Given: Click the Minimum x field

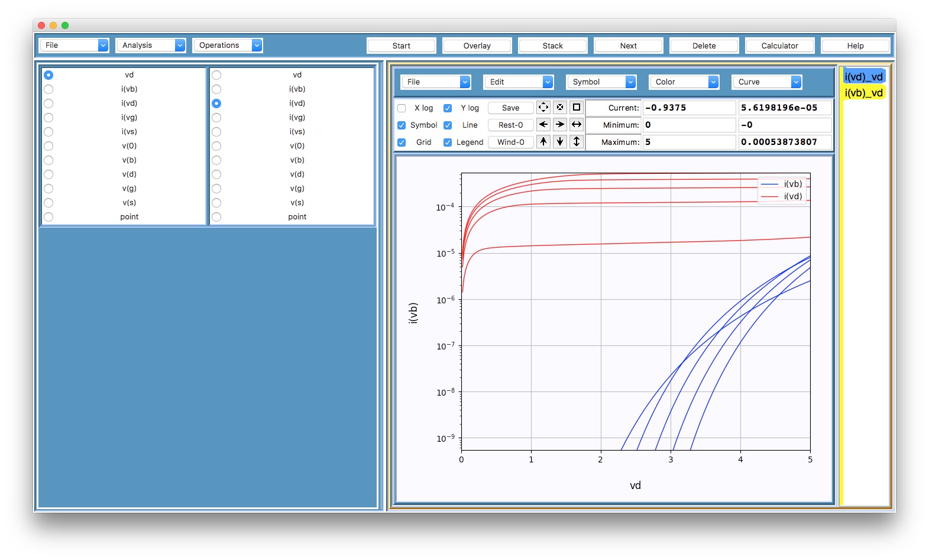Looking at the screenshot, I should 689,125.
